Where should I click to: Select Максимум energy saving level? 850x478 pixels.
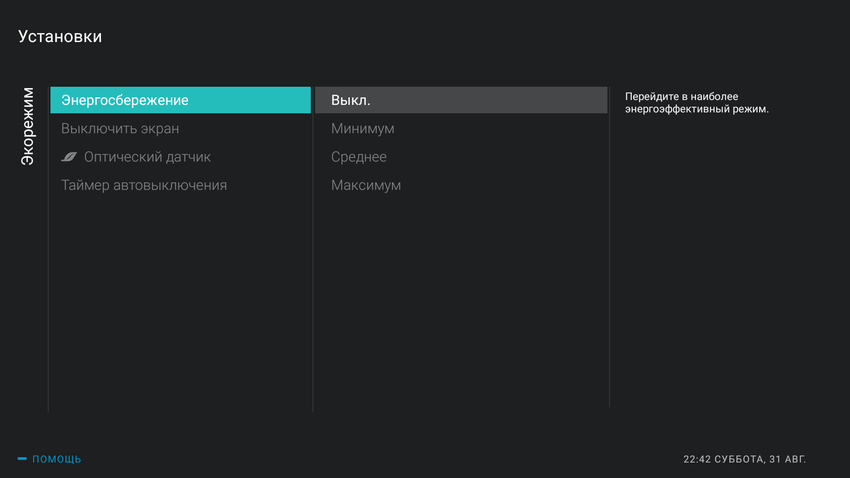point(366,185)
